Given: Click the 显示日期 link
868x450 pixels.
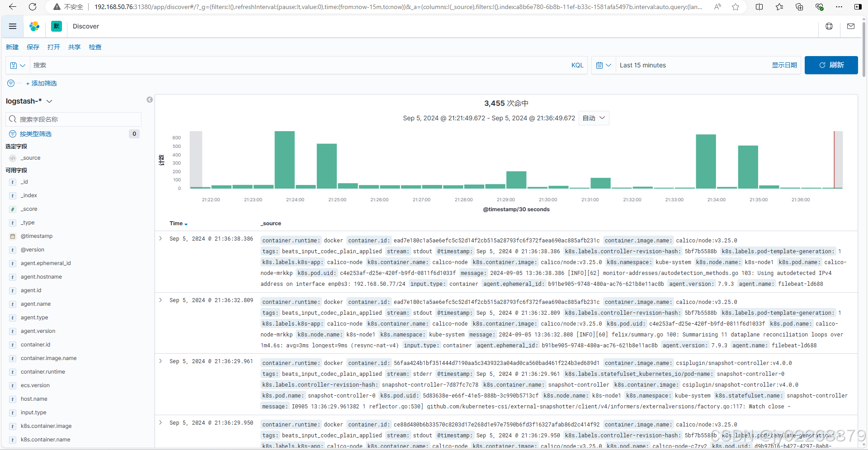Looking at the screenshot, I should point(784,65).
